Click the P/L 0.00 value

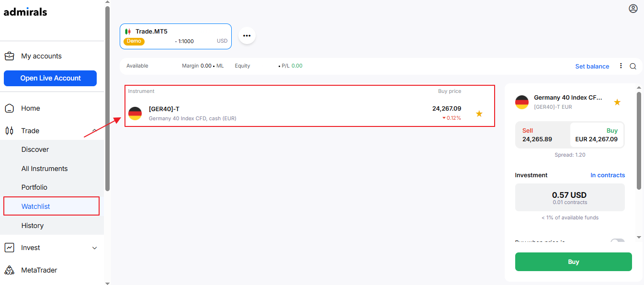[292, 66]
